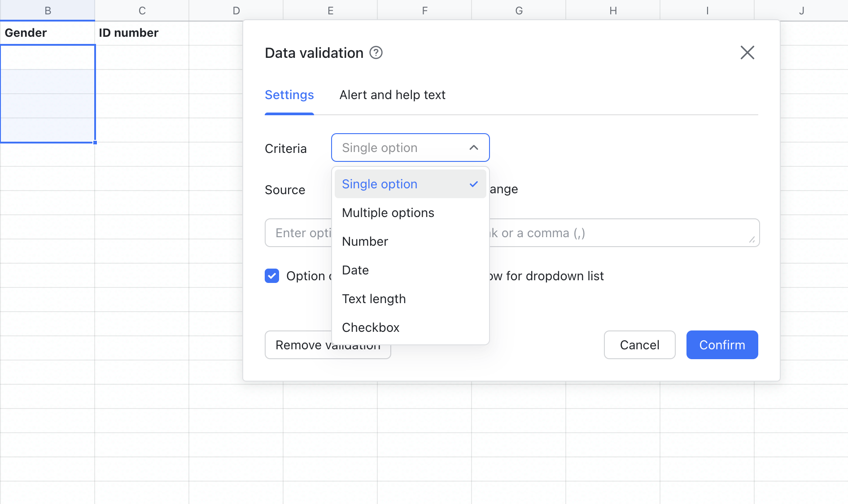848x504 pixels.
Task: Cancel the validation changes
Action: pos(639,345)
